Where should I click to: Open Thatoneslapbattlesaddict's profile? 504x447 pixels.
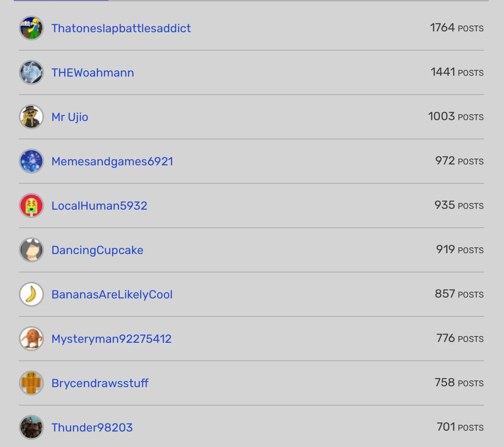pos(121,28)
